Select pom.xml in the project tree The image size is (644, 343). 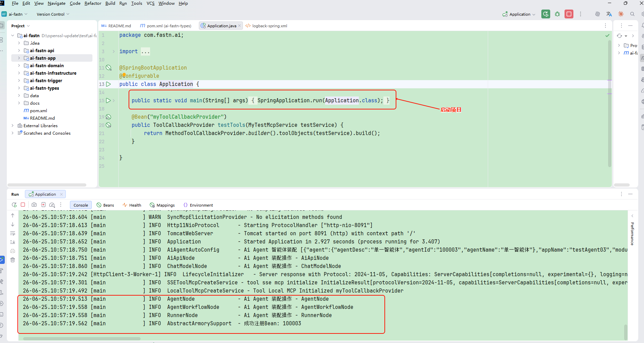click(35, 110)
